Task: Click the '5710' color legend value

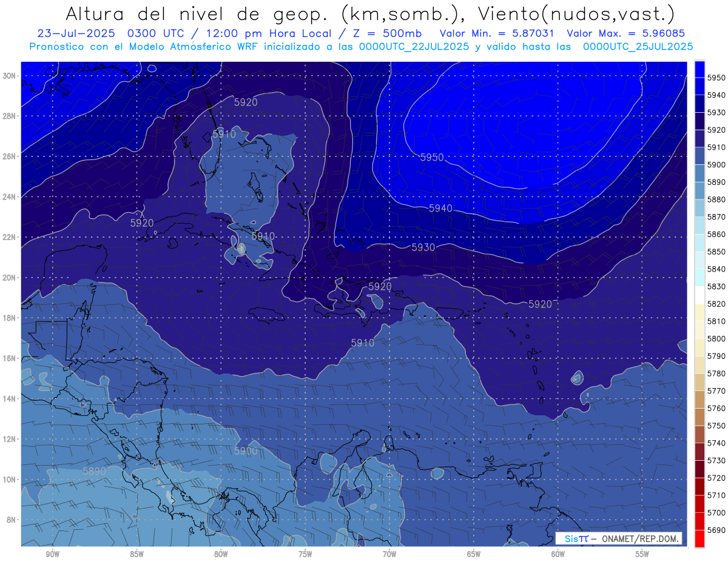Action: (716, 495)
